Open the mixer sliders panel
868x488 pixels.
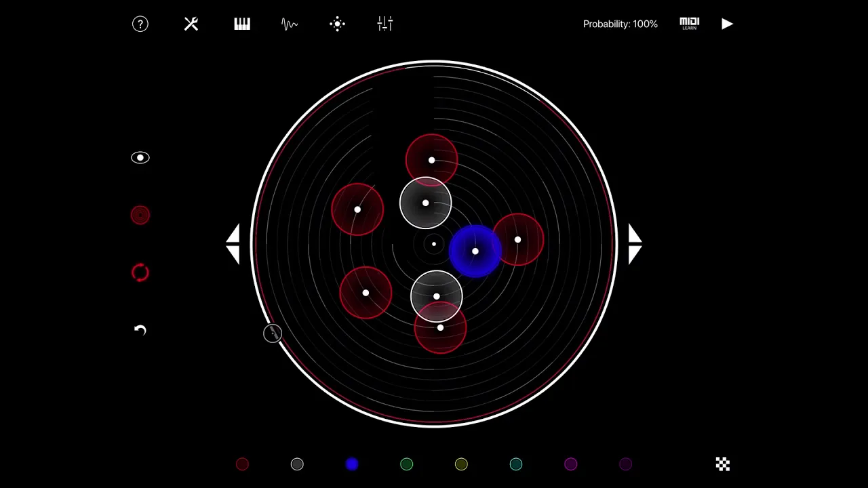(385, 24)
